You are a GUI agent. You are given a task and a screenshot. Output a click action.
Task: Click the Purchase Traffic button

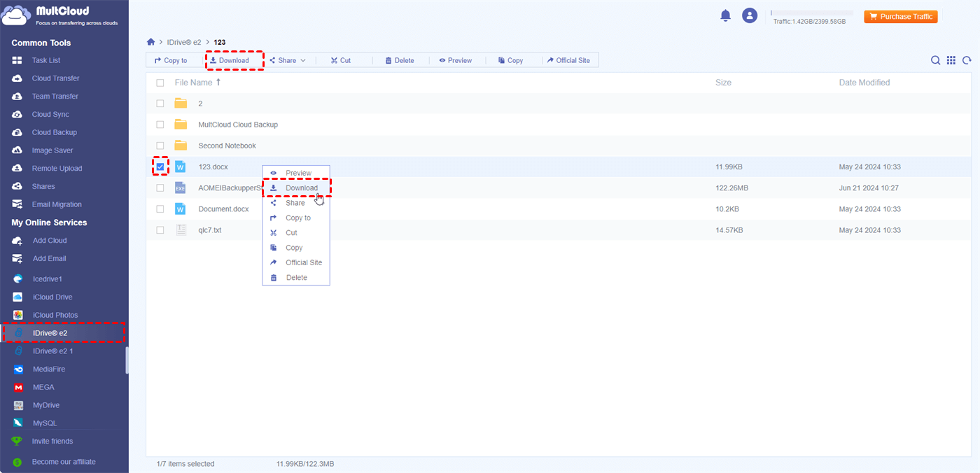[900, 17]
